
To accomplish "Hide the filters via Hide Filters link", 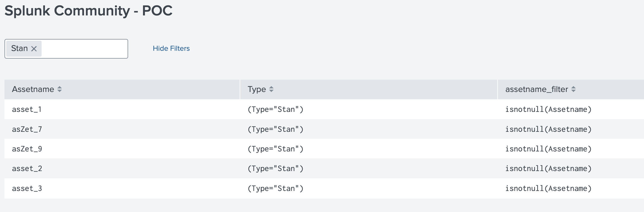I will [171, 49].
